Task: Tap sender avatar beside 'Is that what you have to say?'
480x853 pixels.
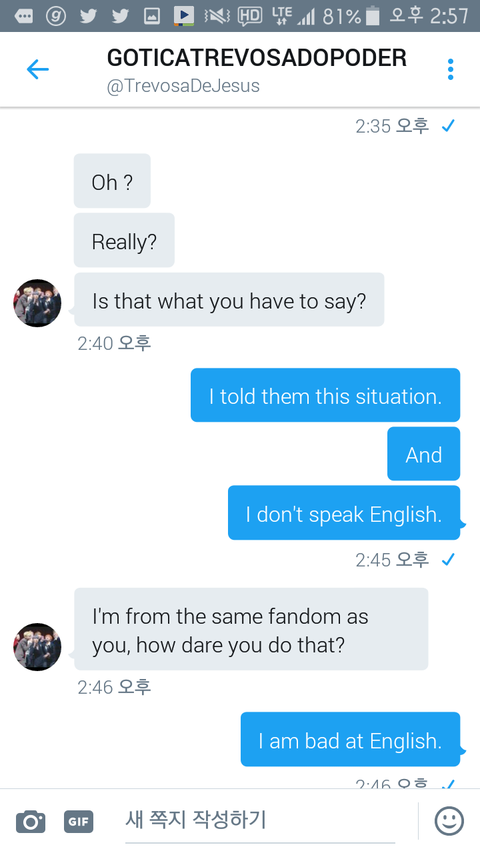Action: point(37,303)
